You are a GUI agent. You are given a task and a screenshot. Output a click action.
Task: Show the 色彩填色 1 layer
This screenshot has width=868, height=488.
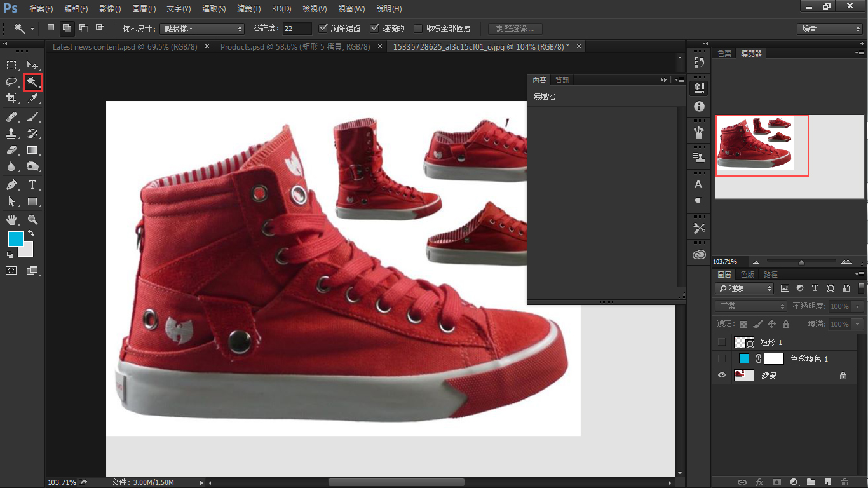coord(721,358)
